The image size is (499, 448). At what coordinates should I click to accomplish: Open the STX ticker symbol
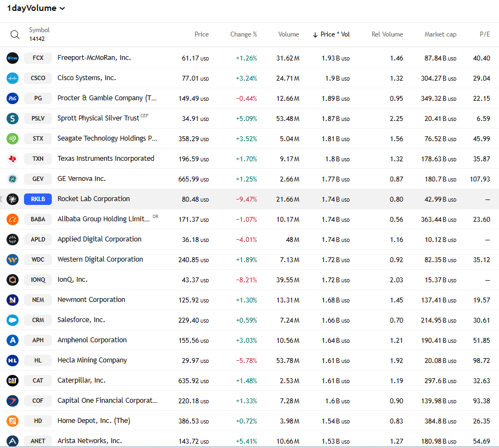tap(38, 138)
